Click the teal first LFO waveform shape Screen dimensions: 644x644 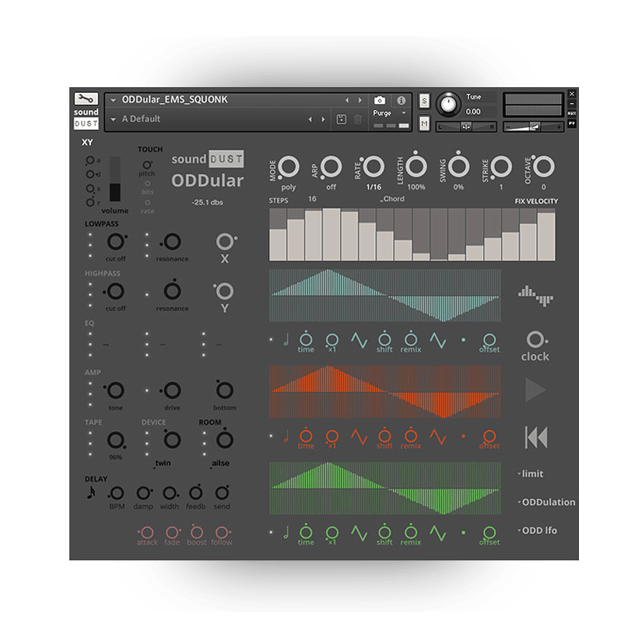359,341
